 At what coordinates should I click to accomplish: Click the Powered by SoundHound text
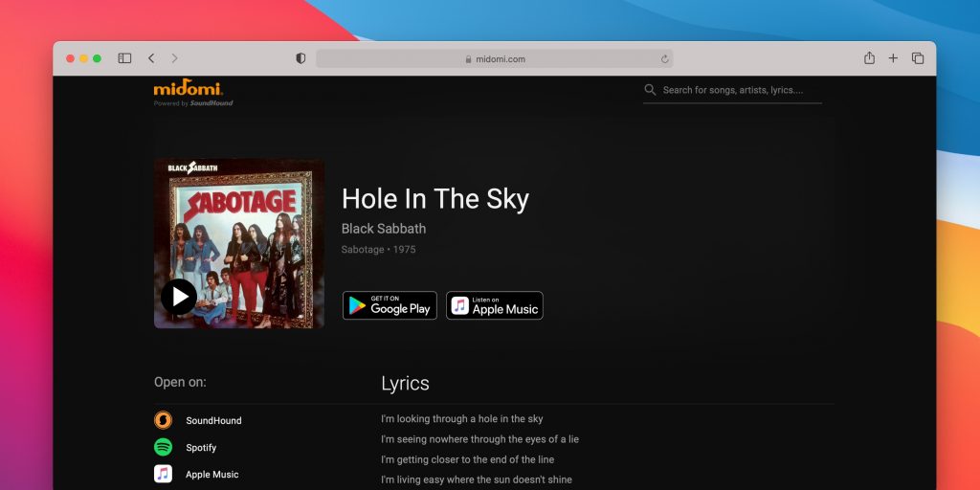193,103
